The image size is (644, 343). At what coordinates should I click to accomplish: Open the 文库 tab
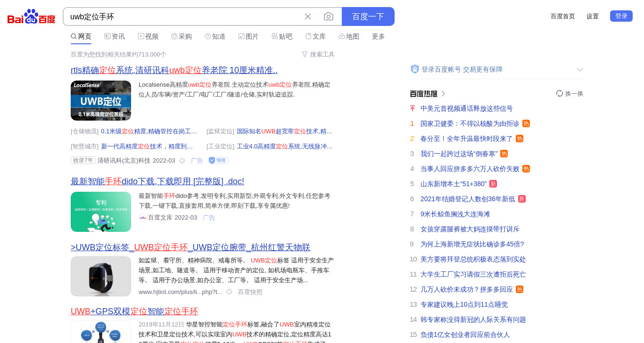pos(315,36)
